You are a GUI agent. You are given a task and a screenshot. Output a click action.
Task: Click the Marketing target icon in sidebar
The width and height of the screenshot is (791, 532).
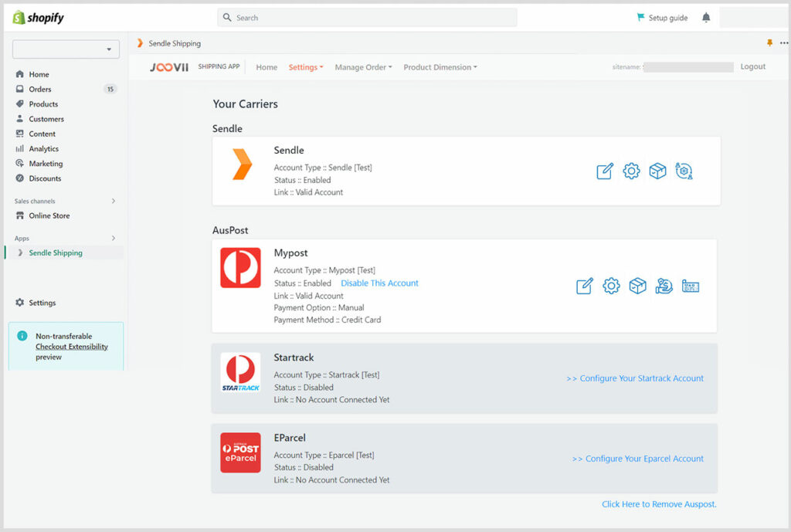coord(19,164)
